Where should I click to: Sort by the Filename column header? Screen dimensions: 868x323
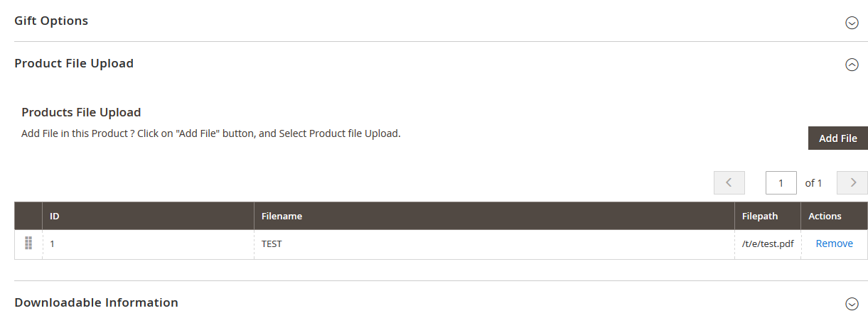point(282,216)
